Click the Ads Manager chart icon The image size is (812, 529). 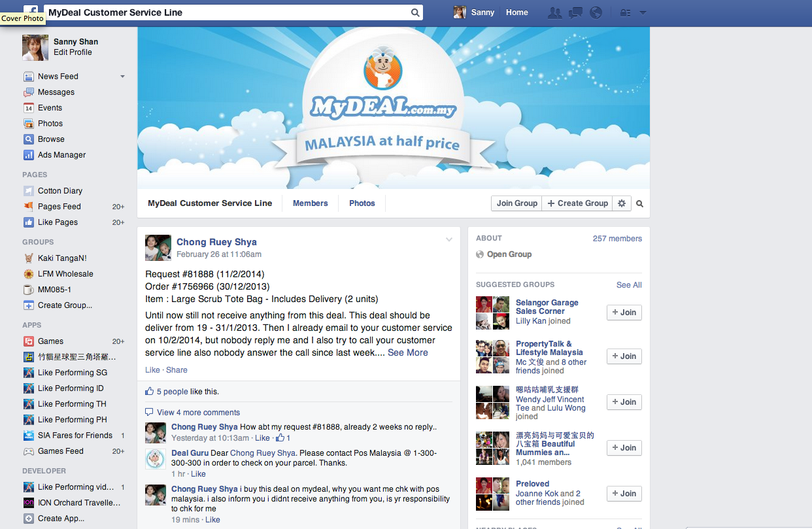click(29, 155)
